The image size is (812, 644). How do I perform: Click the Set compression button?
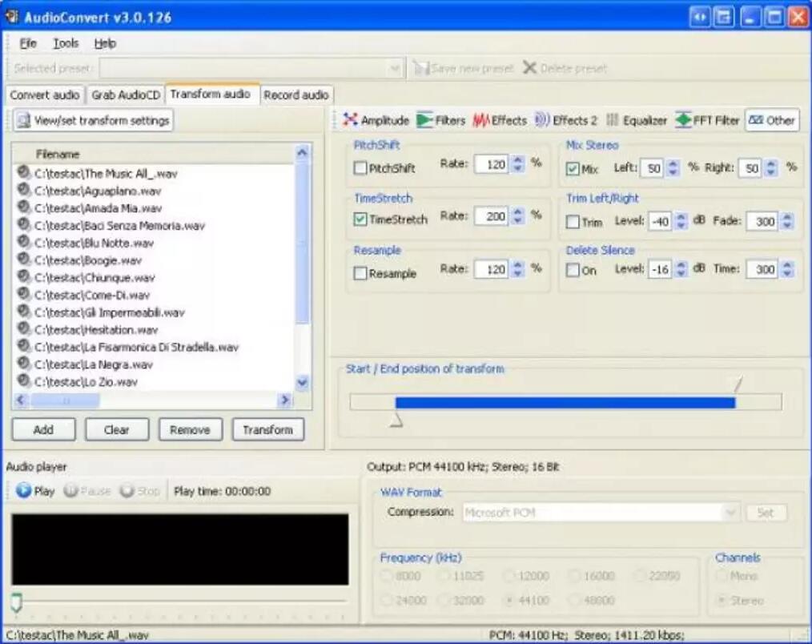[766, 513]
